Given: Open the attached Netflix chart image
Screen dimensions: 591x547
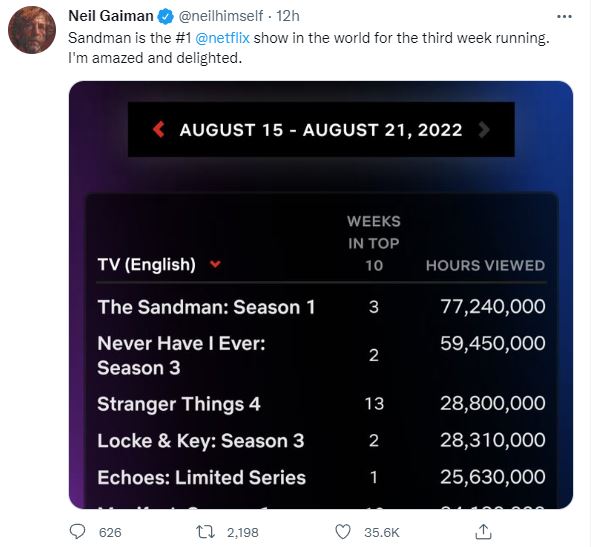Looking at the screenshot, I should click(321, 295).
